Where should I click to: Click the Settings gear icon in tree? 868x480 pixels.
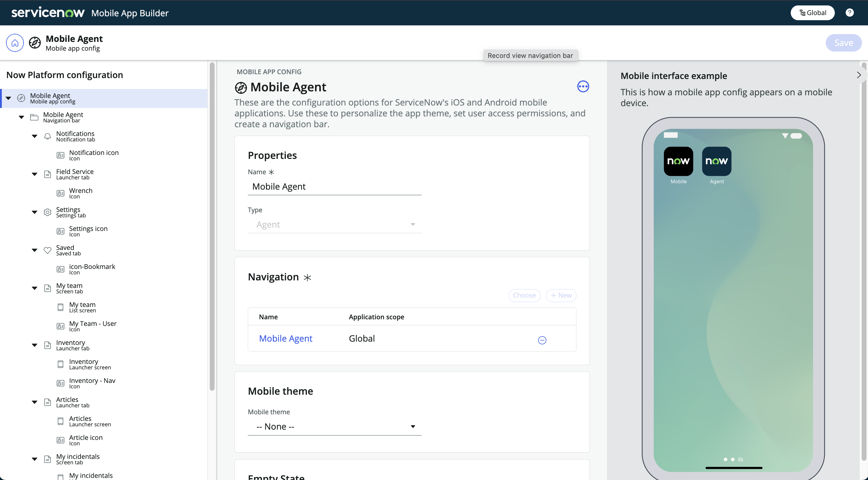(47, 212)
